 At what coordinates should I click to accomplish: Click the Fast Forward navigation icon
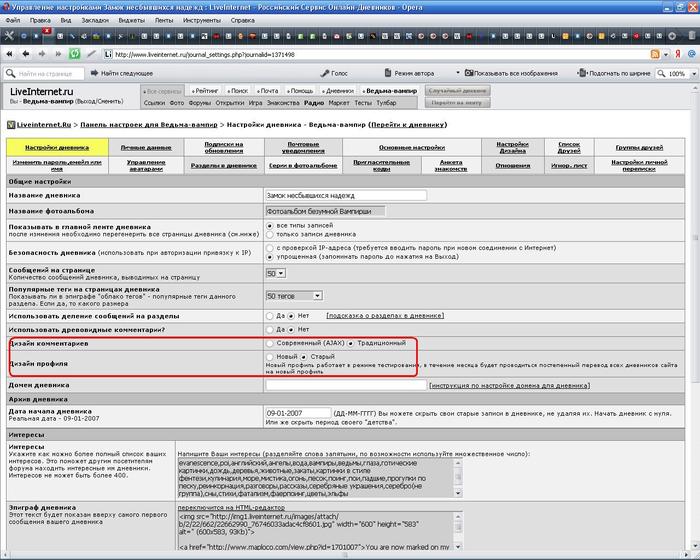click(58, 54)
